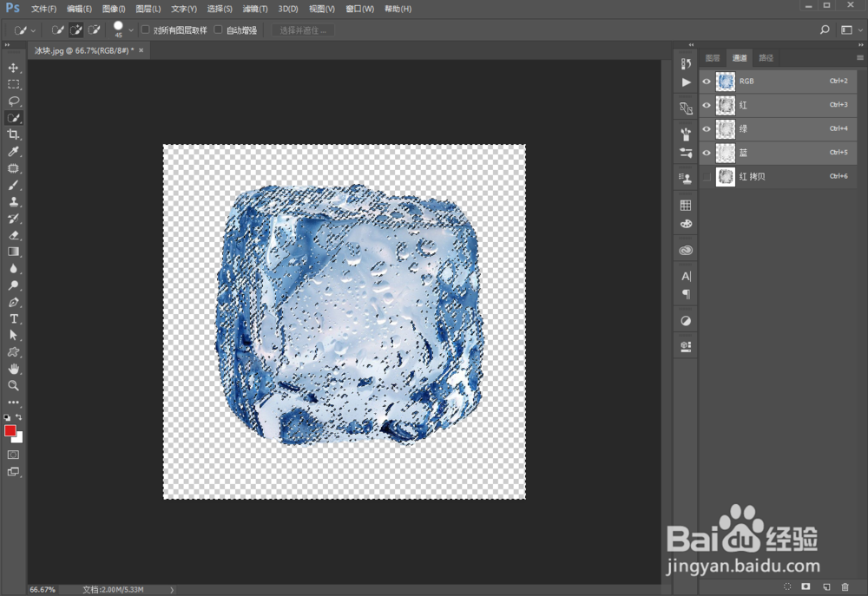The width and height of the screenshot is (868, 596).
Task: Open Edit Toolbar three-dots icon
Action: [13, 403]
